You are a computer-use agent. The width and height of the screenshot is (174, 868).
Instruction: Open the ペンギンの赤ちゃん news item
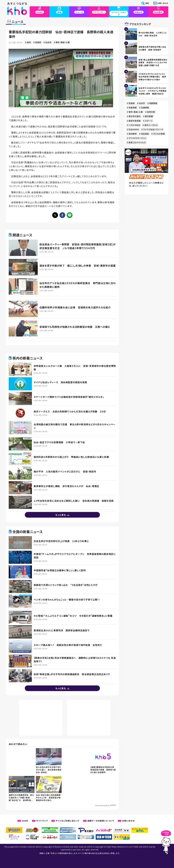tap(62, 601)
